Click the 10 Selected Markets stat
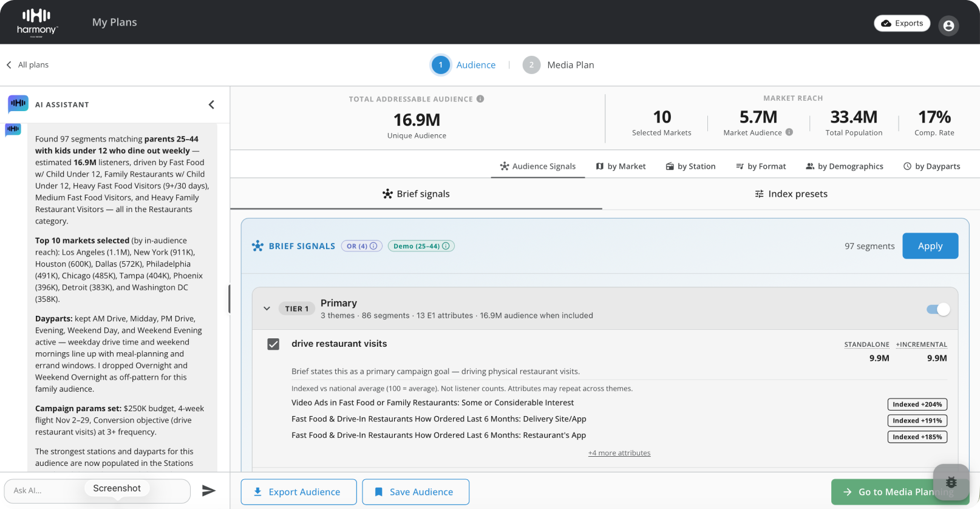 (x=662, y=123)
